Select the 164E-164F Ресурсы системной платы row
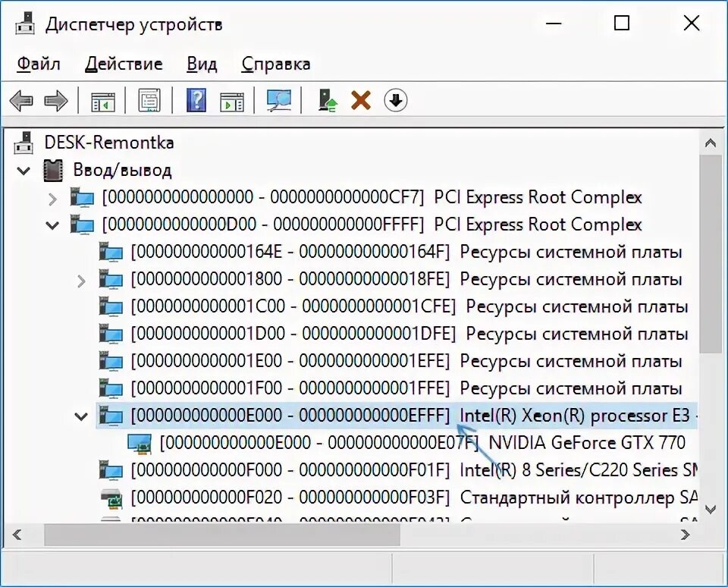This screenshot has height=587, width=728. [406, 253]
